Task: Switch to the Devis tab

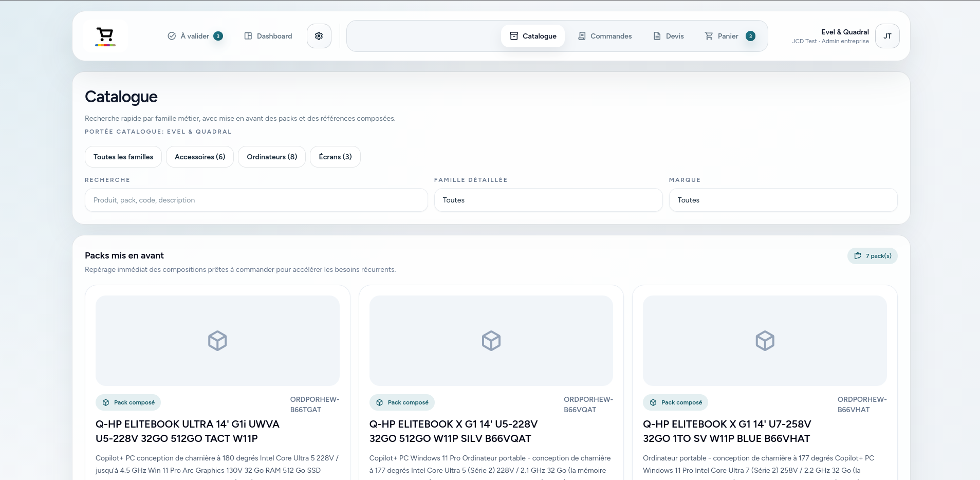Action: [x=669, y=36]
